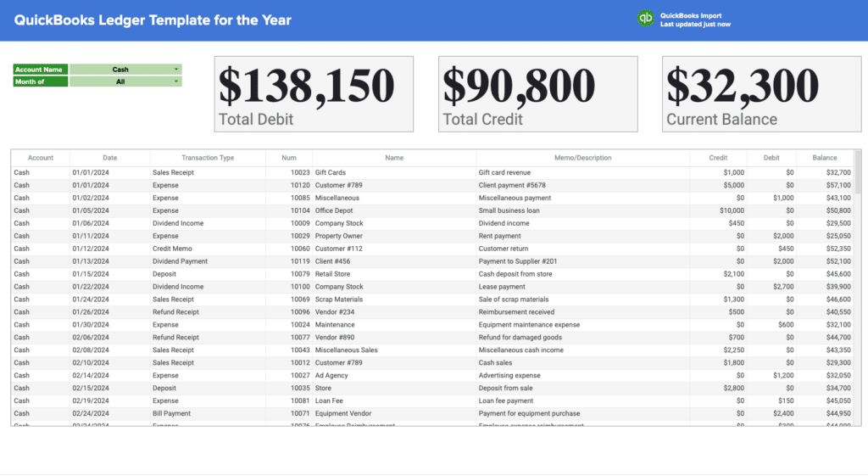Select the Scrap Materials name cell
This screenshot has height=476, width=868.
coord(394,300)
